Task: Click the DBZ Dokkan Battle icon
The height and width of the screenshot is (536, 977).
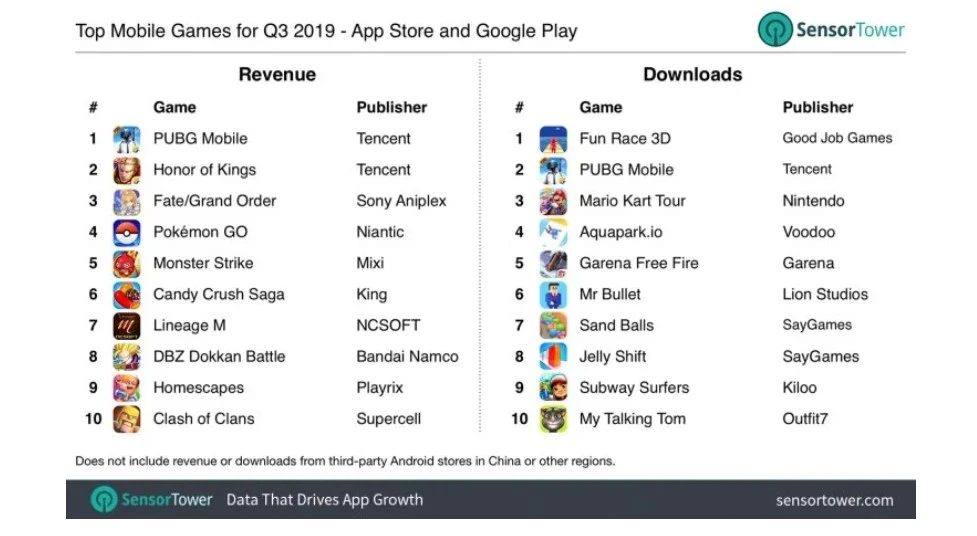Action: tap(126, 357)
